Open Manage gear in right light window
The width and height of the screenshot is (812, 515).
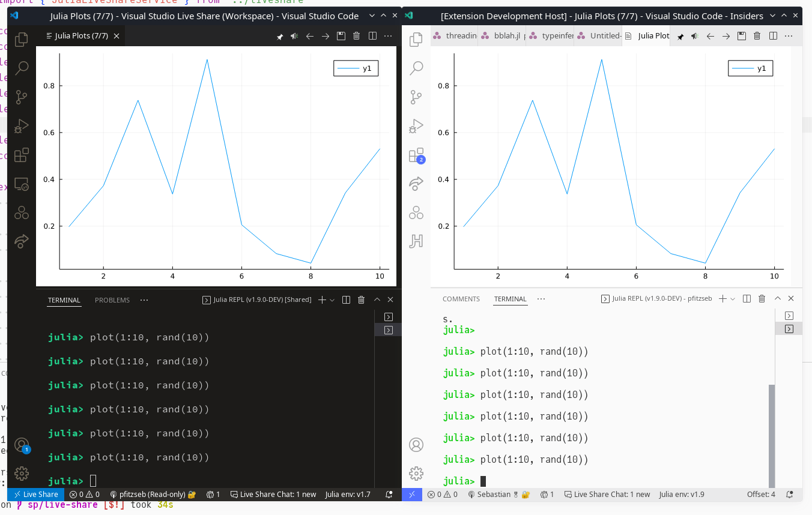pos(416,473)
